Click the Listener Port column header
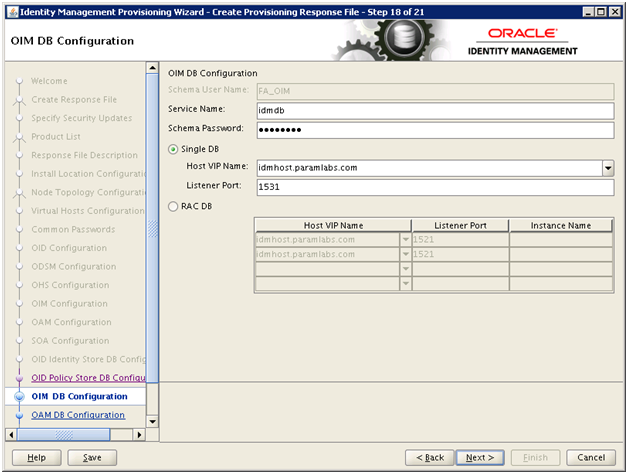This screenshot has width=628, height=474. point(461,226)
